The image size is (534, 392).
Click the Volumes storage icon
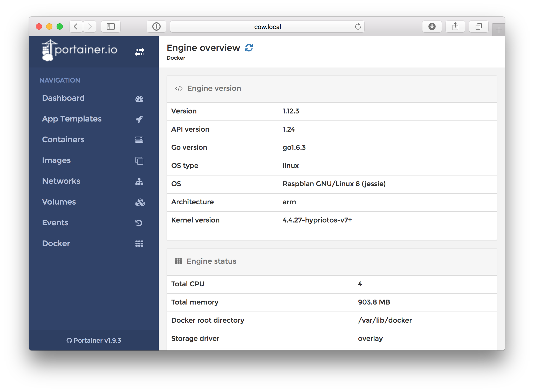click(x=140, y=202)
